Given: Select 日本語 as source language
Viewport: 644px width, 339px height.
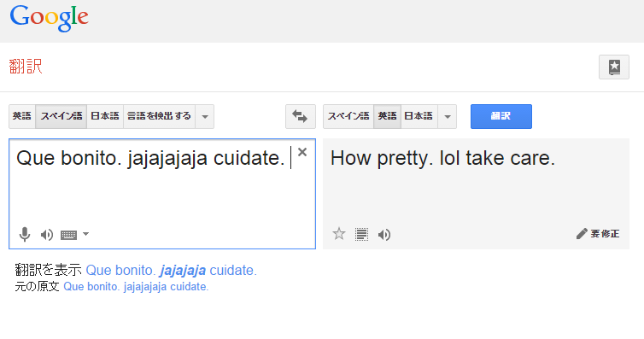Looking at the screenshot, I should point(105,116).
